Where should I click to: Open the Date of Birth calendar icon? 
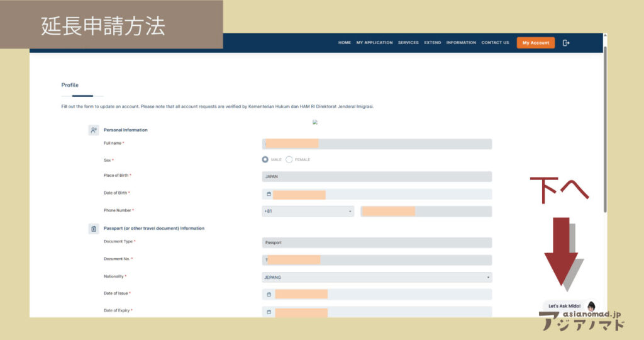pos(269,194)
